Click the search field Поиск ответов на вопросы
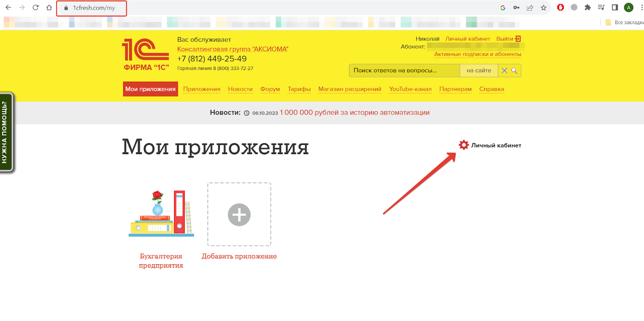 pyautogui.click(x=404, y=70)
